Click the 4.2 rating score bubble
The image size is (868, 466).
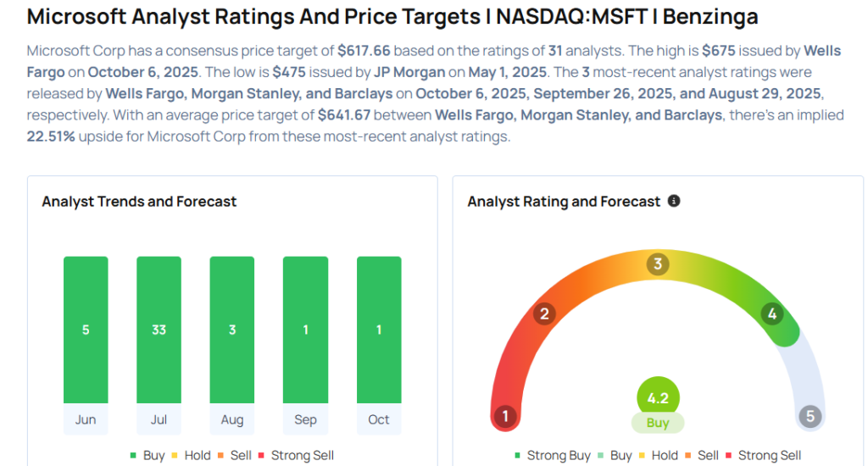tap(658, 397)
